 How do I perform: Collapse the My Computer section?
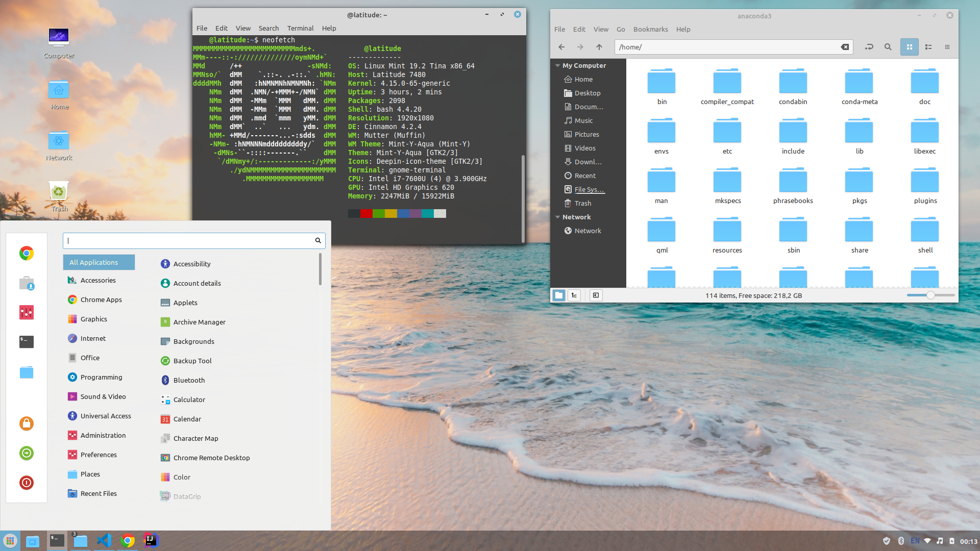[x=557, y=65]
